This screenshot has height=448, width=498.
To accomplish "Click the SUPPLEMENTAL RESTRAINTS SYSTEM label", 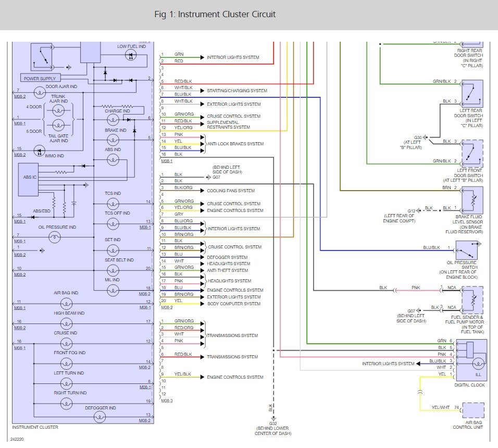I will pos(228,125).
